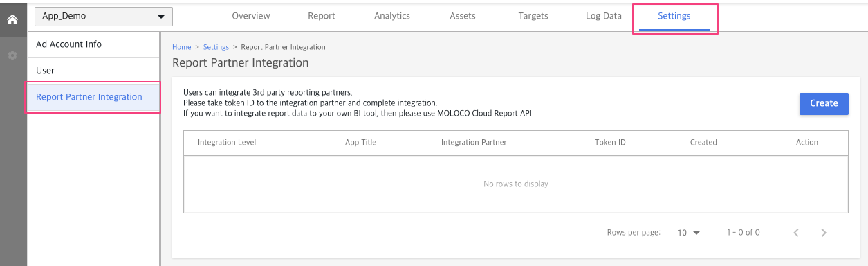Click the Report Partner Integration page heading
The width and height of the screenshot is (868, 266).
[240, 63]
